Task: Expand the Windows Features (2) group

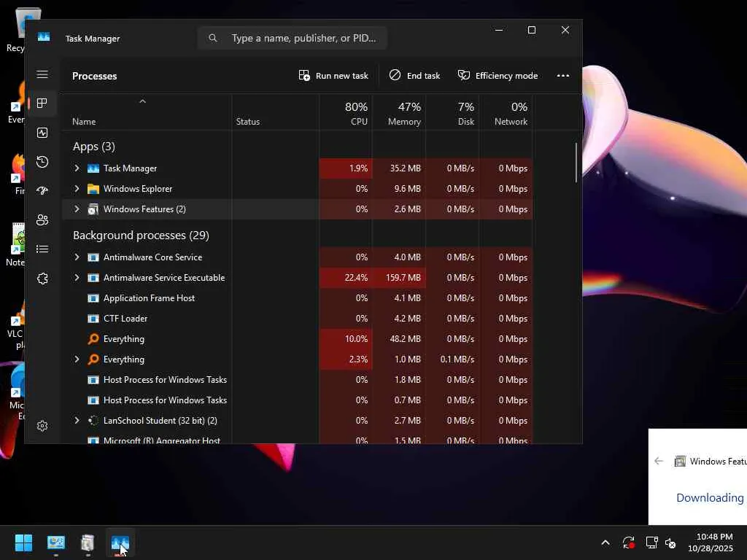Action: tap(77, 209)
